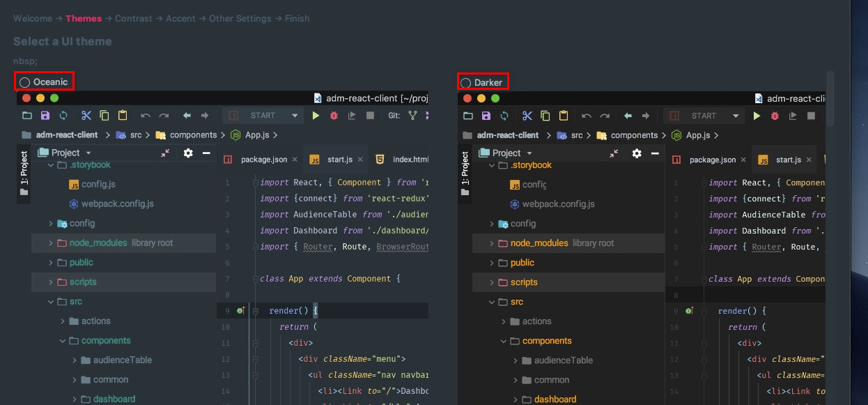The height and width of the screenshot is (405, 868).
Task: Click the Paste clipboard icon in Oceanic preview
Action: tap(123, 116)
